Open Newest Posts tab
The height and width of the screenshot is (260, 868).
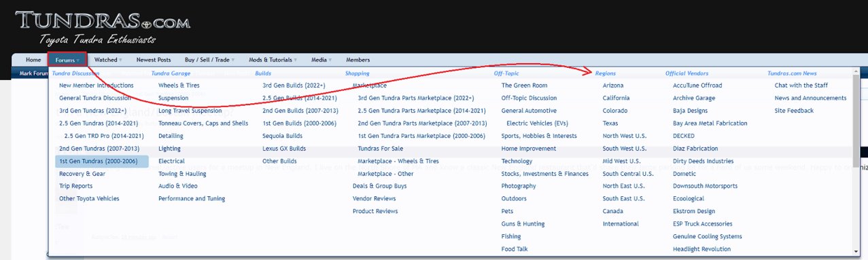[154, 60]
